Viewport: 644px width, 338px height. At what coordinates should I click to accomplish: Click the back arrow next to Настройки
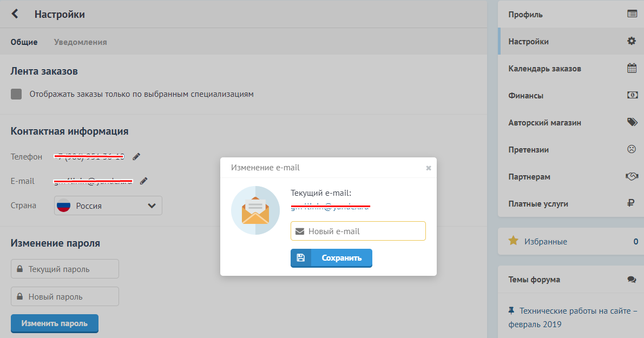tap(15, 14)
